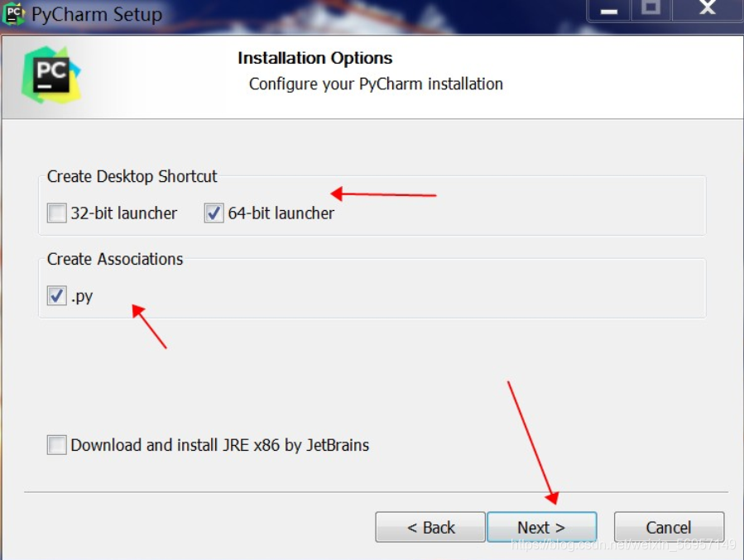Click the disabled maximize window button
This screenshot has height=560, width=744.
[651, 9]
